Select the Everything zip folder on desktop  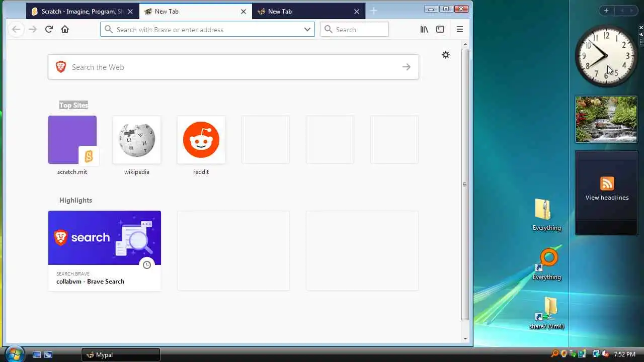coord(546,214)
